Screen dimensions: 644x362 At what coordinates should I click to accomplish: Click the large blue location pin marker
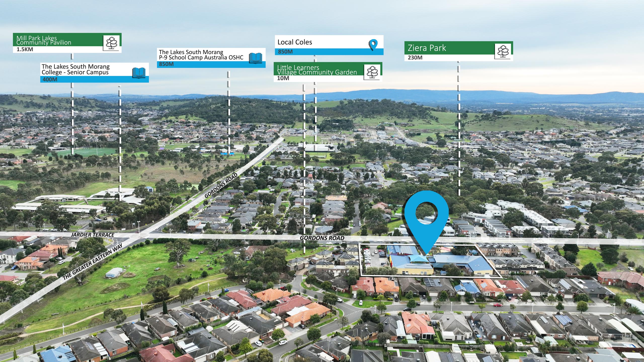427,223
